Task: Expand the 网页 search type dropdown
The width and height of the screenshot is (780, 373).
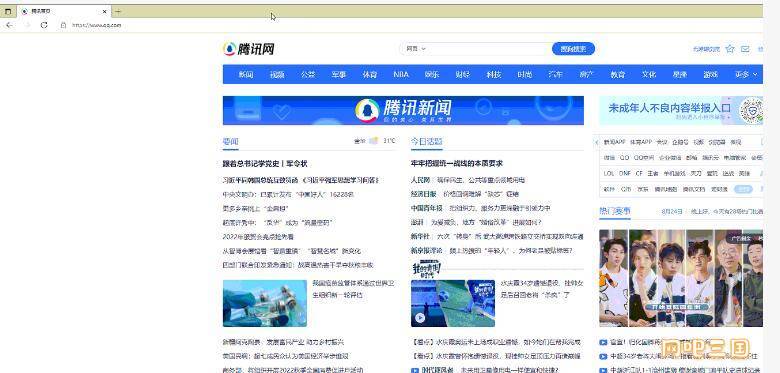Action: [x=416, y=49]
